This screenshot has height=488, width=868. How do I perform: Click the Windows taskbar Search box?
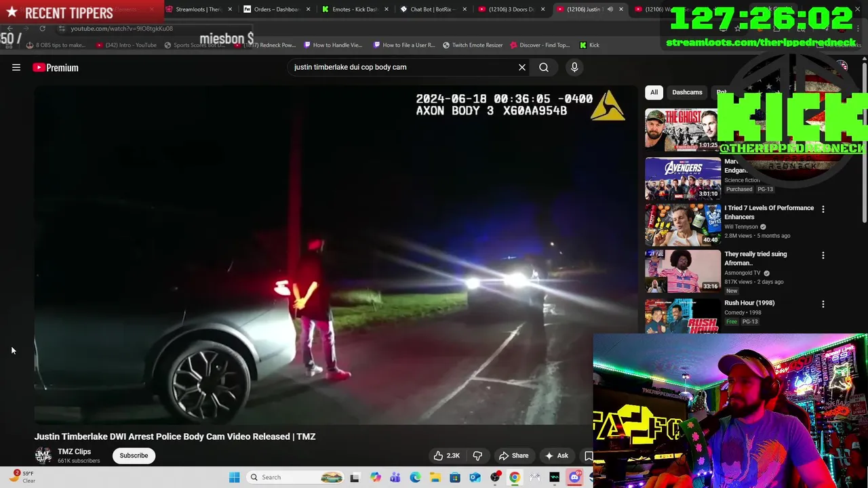point(294,477)
